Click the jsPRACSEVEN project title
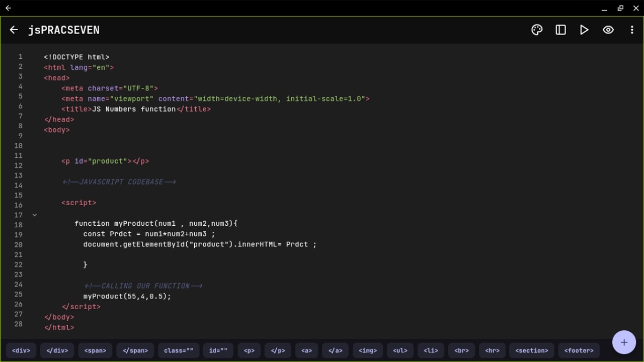Image resolution: width=644 pixels, height=362 pixels. pyautogui.click(x=64, y=30)
